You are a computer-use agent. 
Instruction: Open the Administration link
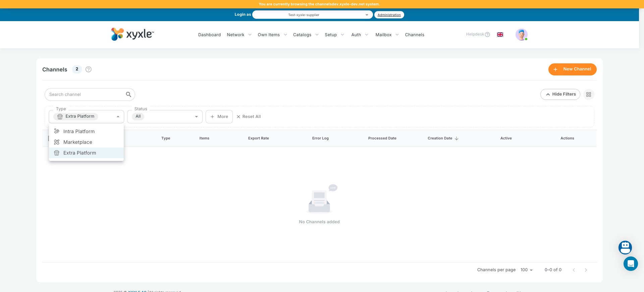click(x=389, y=15)
